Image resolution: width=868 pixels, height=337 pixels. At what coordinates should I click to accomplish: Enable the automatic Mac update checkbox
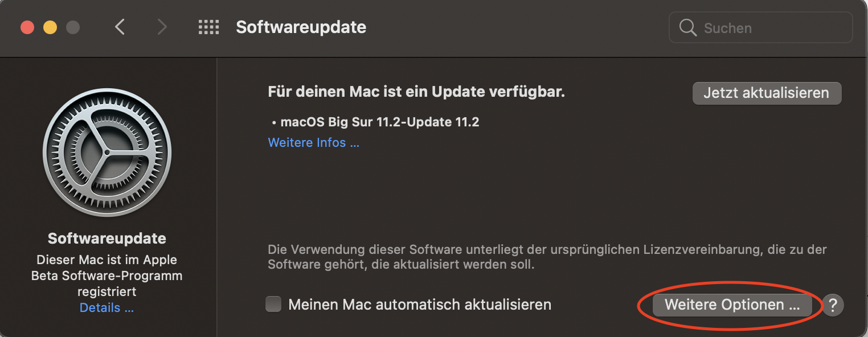coord(273,305)
